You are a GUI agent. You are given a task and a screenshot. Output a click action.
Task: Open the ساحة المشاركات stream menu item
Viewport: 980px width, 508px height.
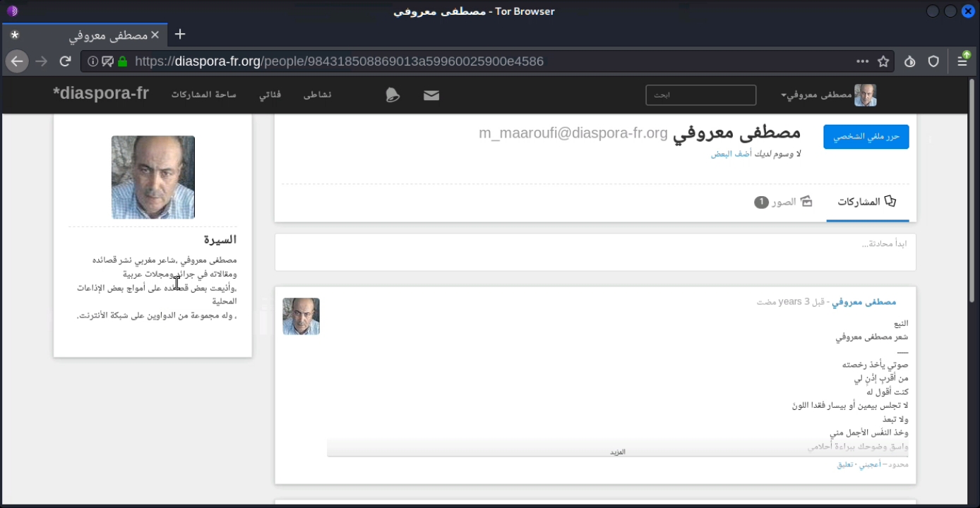pos(204,95)
